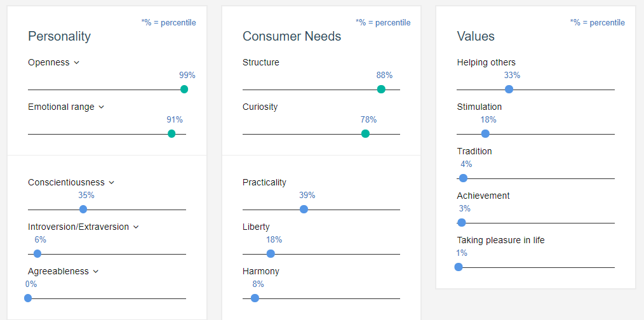
Task: Click the Conscientiousness 35% slider dot
Action: [83, 209]
